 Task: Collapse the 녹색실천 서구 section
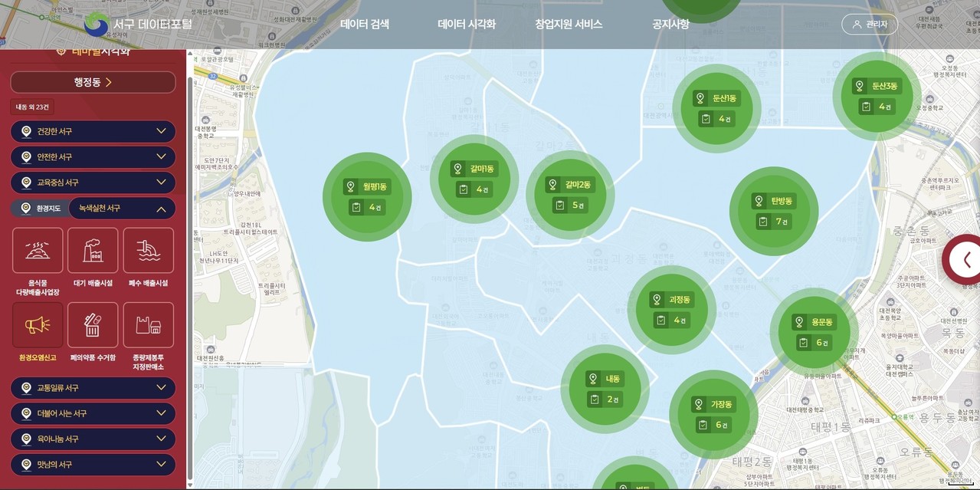[122, 209]
